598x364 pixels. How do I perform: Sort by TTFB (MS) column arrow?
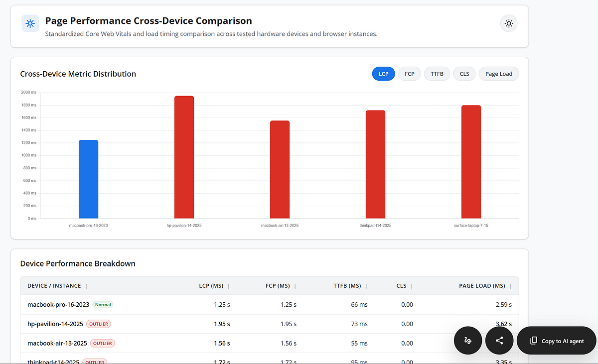point(366,286)
